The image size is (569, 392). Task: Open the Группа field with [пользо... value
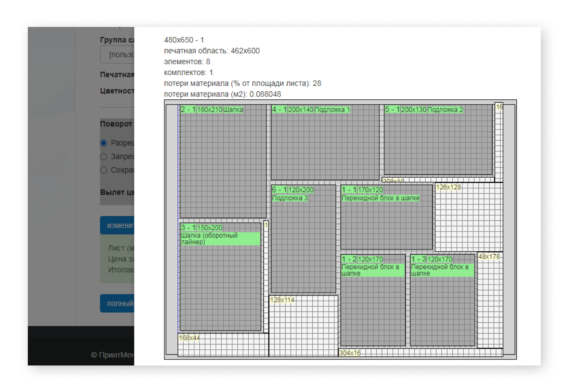coord(117,55)
